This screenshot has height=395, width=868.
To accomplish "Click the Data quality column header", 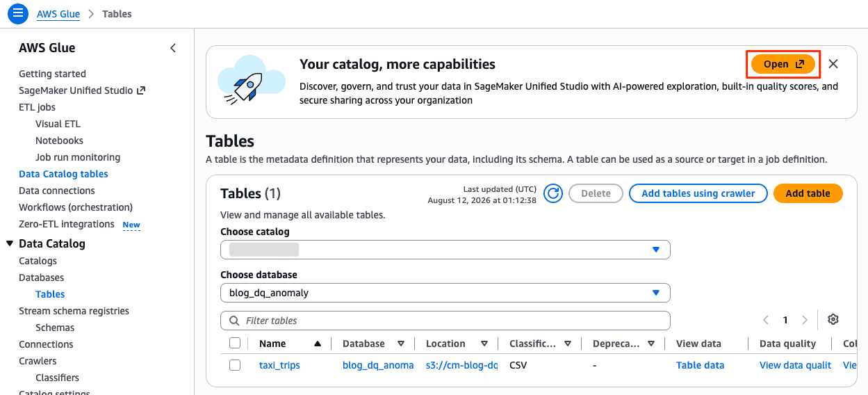I will click(787, 344).
